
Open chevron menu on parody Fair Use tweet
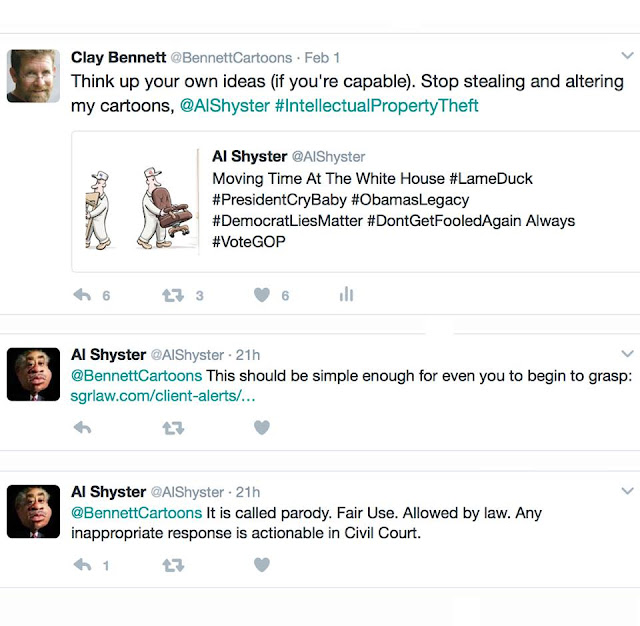627,491
